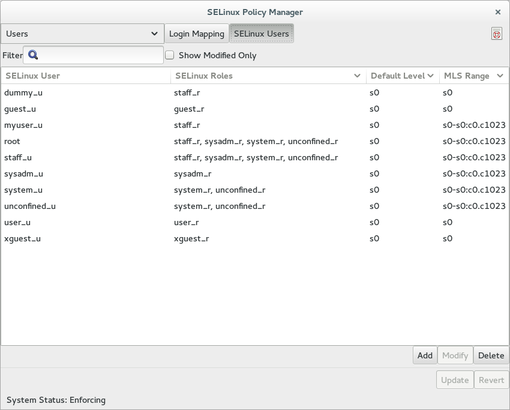Viewport: 510px width, 410px height.
Task: Click the Delete button
Action: click(x=491, y=355)
